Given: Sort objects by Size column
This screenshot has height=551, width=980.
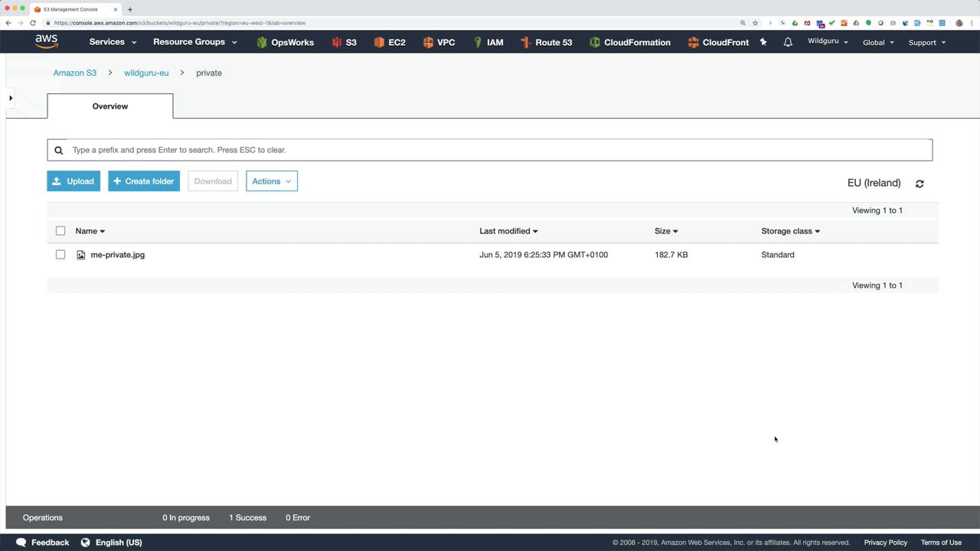Looking at the screenshot, I should [666, 231].
